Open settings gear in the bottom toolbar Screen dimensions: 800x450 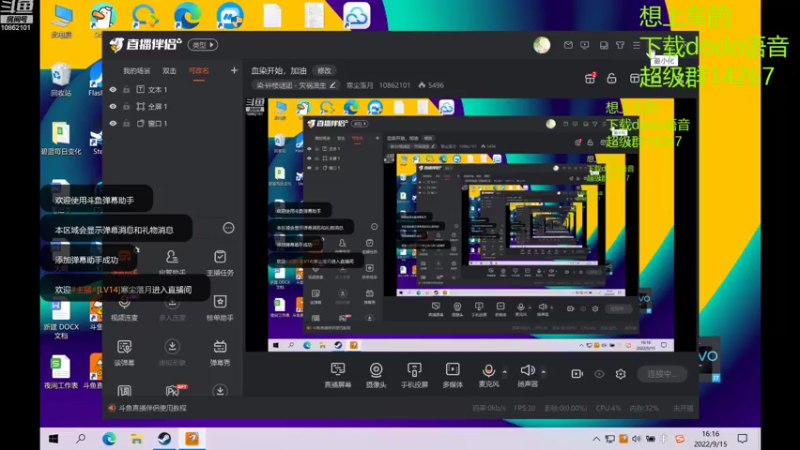(620, 374)
